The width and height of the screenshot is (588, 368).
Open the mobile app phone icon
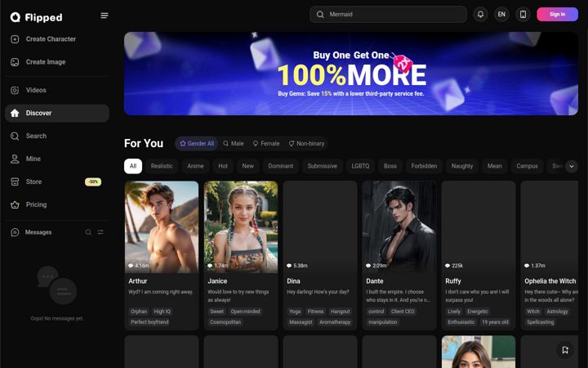tap(523, 14)
